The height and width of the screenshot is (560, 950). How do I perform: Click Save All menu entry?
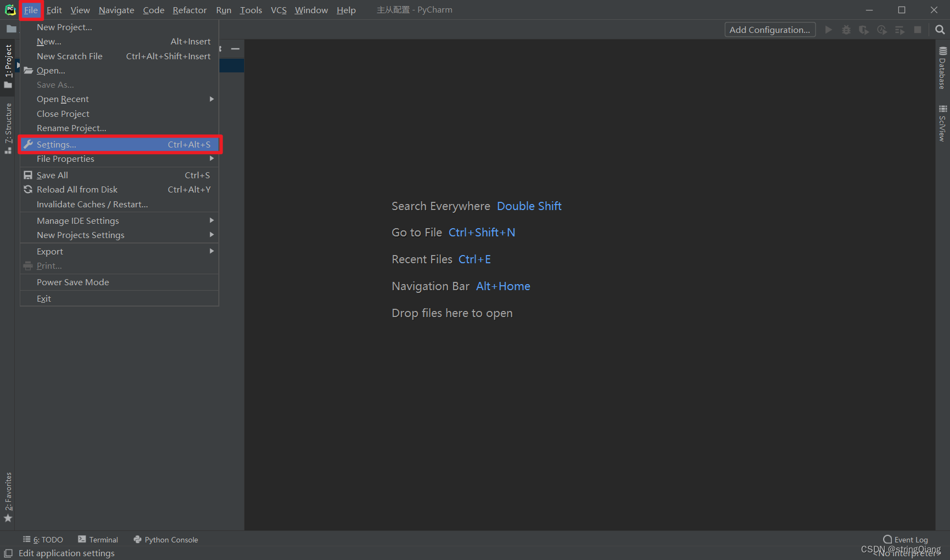[x=120, y=175]
